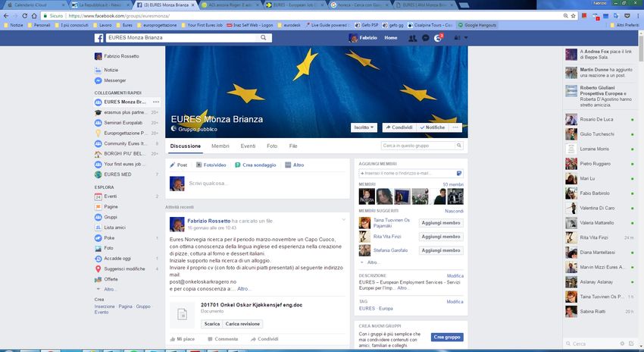Click Home link in top bar
The width and height of the screenshot is (644, 352).
[x=391, y=38]
